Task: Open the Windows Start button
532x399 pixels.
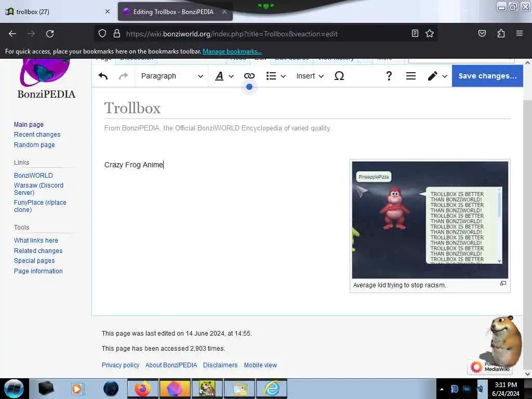Action: pyautogui.click(x=14, y=389)
